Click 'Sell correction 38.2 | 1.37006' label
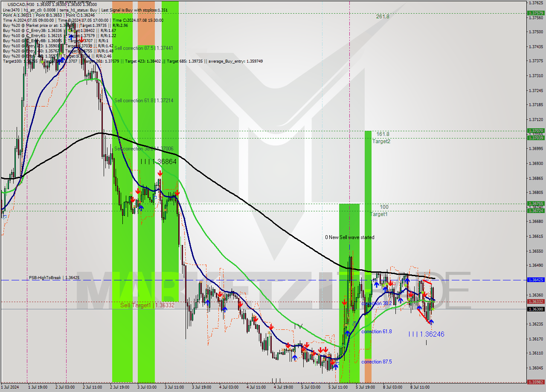 [x=144, y=149]
